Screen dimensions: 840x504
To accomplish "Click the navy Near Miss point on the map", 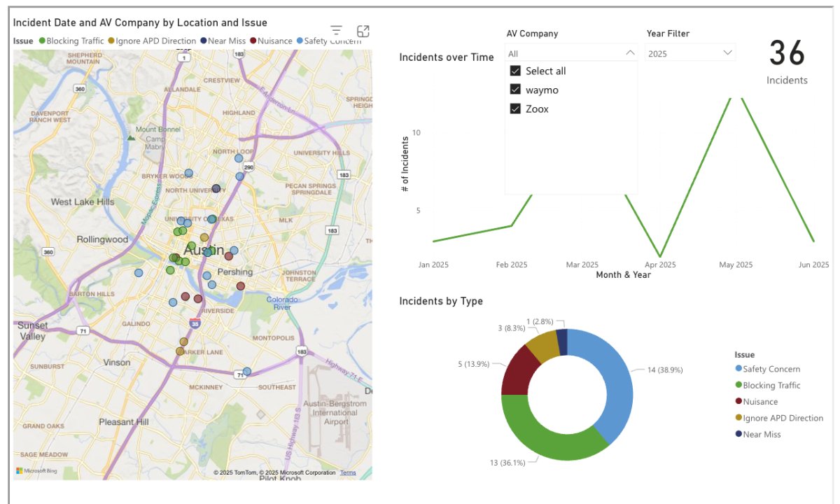I will (x=216, y=188).
